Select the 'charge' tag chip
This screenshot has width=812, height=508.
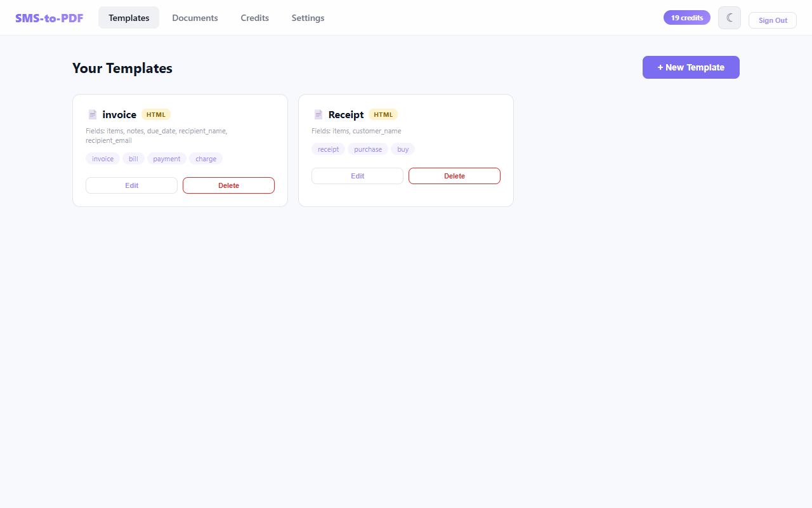click(x=206, y=159)
